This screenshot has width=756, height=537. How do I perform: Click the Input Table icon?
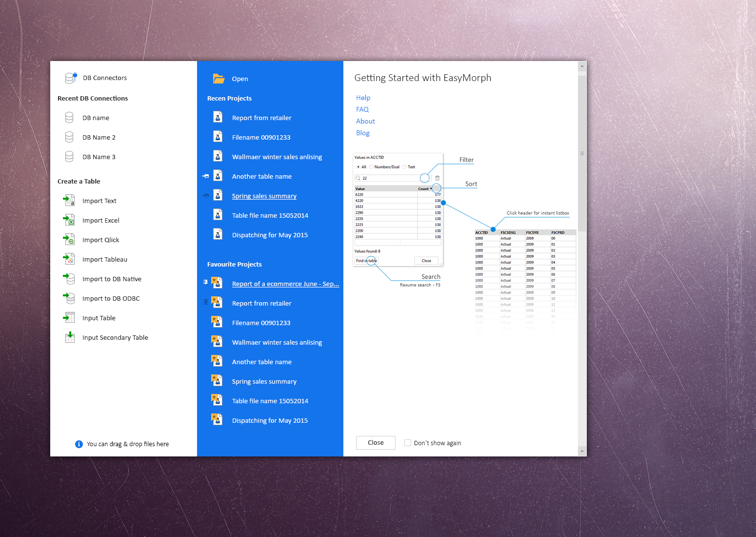pos(69,318)
